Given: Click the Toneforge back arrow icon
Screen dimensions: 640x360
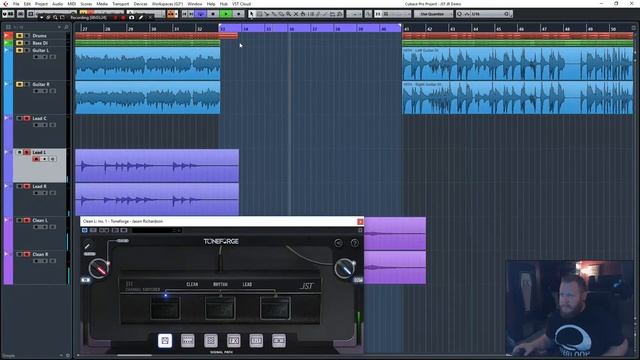Looking at the screenshot, I should click(338, 243).
